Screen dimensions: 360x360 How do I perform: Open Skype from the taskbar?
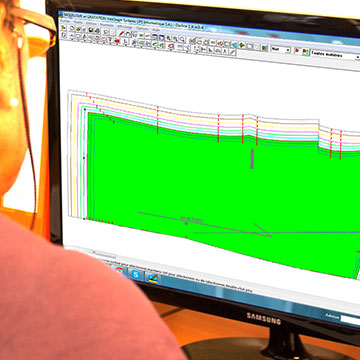click(x=136, y=274)
